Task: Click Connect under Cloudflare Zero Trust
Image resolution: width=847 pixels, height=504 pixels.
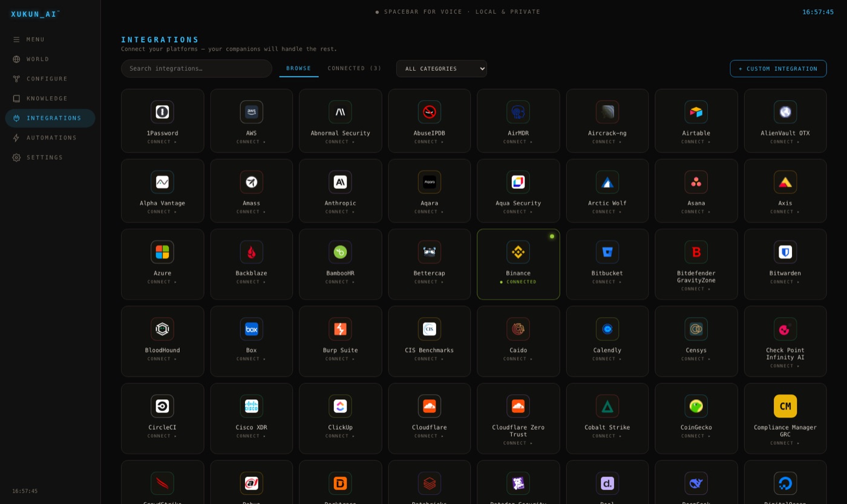Action: (x=518, y=443)
